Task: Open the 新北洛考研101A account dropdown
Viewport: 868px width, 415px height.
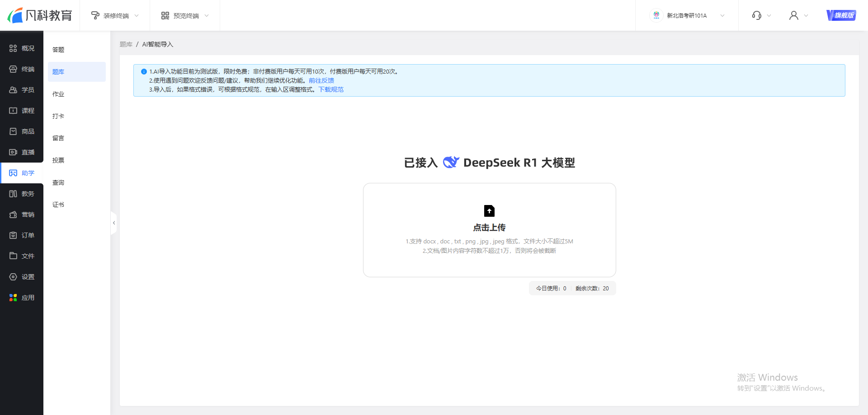Action: (x=687, y=16)
